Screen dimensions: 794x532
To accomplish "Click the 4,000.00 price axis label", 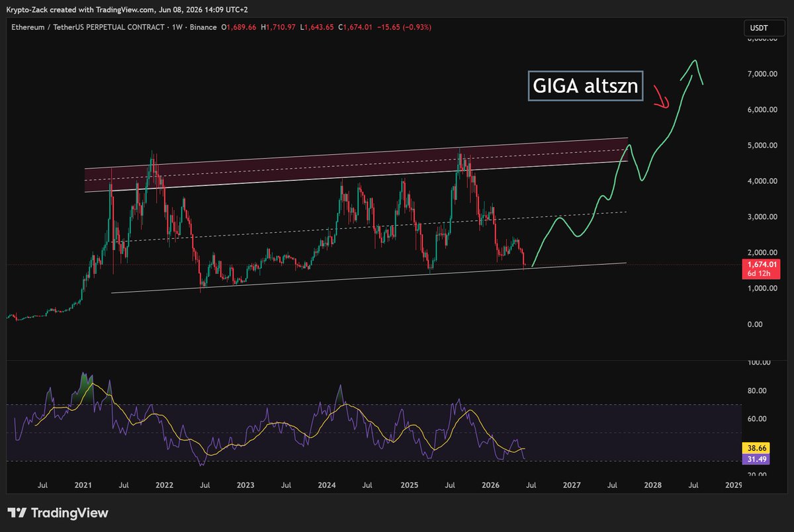I will click(x=762, y=181).
